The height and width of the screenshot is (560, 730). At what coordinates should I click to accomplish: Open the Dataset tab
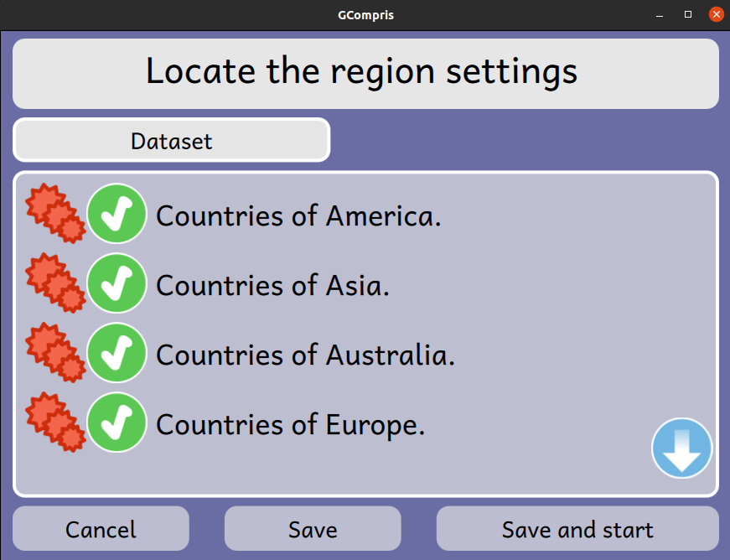171,140
